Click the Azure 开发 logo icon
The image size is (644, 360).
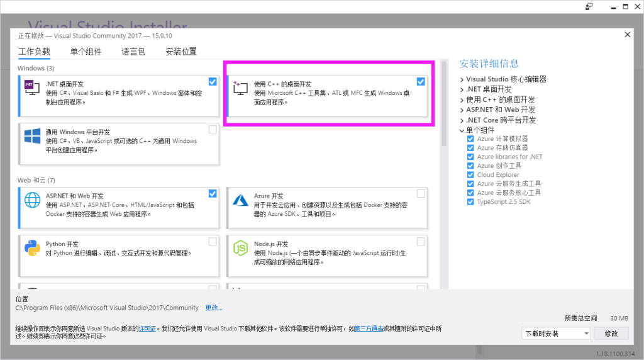240,200
